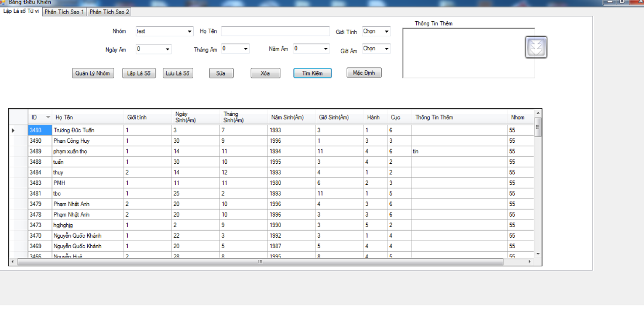The height and width of the screenshot is (319, 644).
Task: Expand the Giờ Âm dropdown
Action: (x=386, y=49)
